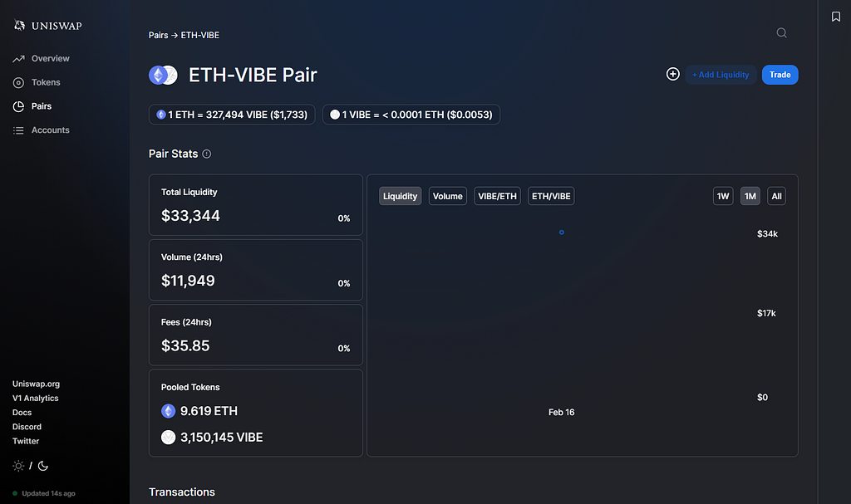Viewport: 851px width, 504px height.
Task: Click the plus circle icon beside Add Liquidity
Action: [x=673, y=75]
